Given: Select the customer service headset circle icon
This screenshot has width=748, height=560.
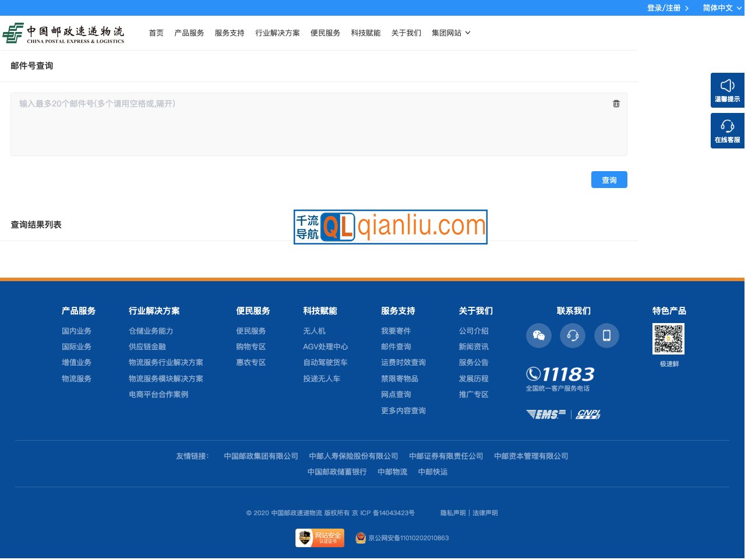Looking at the screenshot, I should click(572, 335).
